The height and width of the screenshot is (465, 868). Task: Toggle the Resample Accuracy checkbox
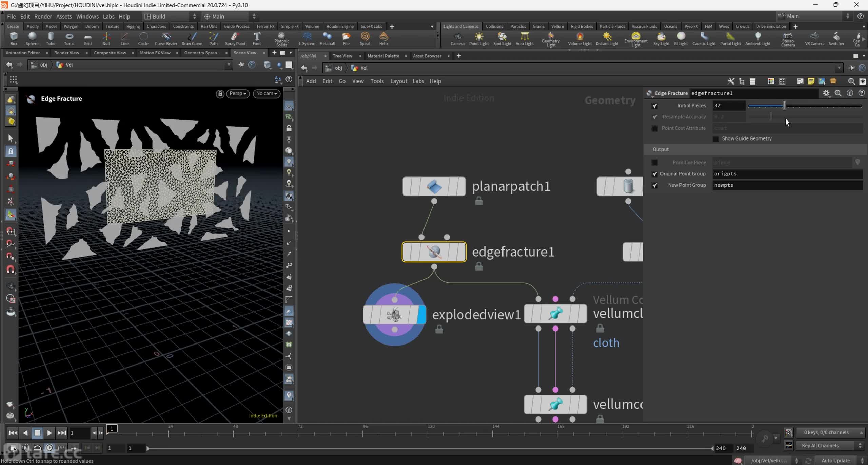tap(655, 117)
